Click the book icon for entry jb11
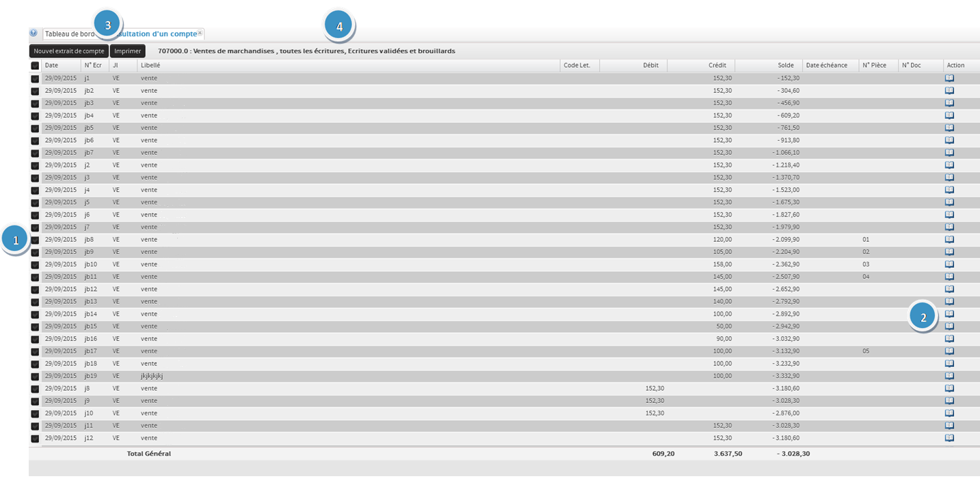This screenshot has width=980, height=496. [949, 277]
